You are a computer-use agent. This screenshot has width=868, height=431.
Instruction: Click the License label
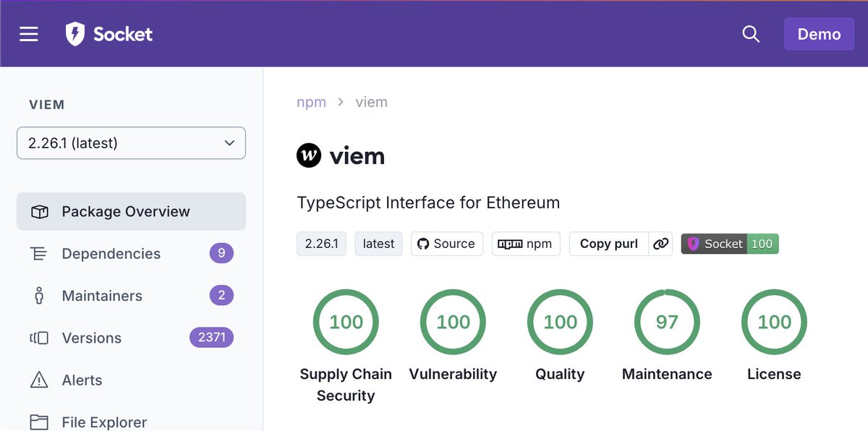pos(774,374)
